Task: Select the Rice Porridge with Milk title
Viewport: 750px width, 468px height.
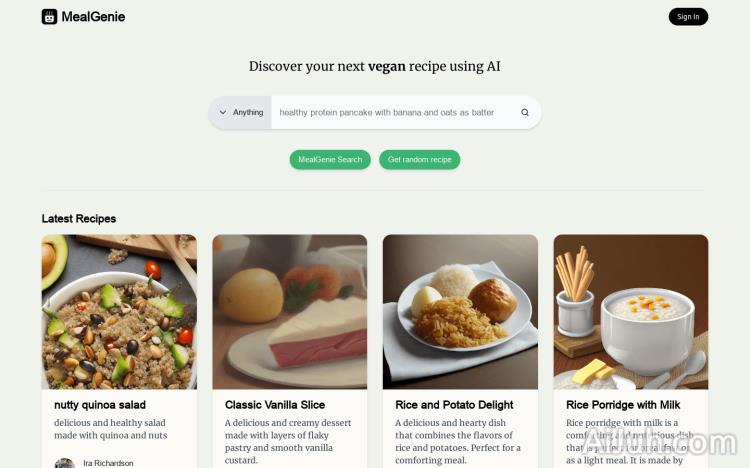Action: point(623,405)
